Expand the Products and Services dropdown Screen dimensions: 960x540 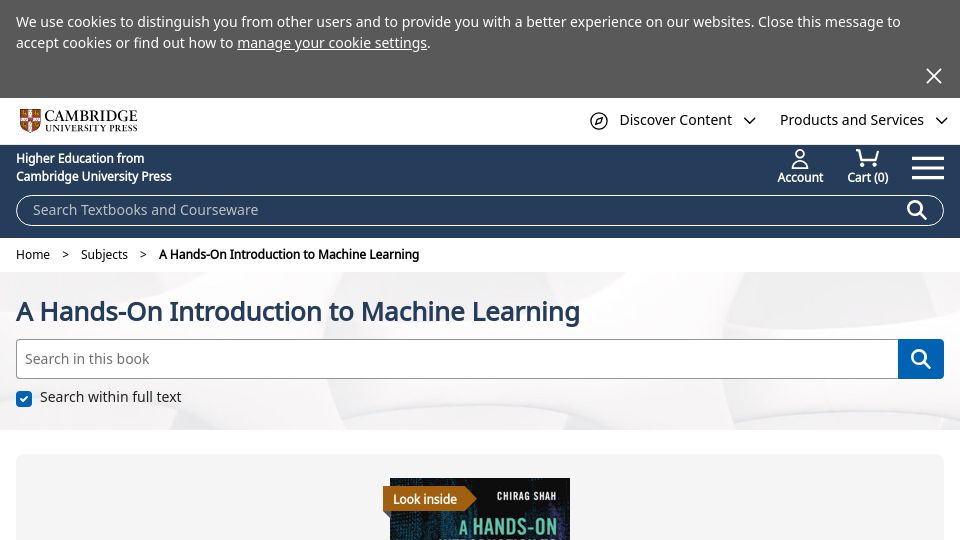click(x=863, y=121)
